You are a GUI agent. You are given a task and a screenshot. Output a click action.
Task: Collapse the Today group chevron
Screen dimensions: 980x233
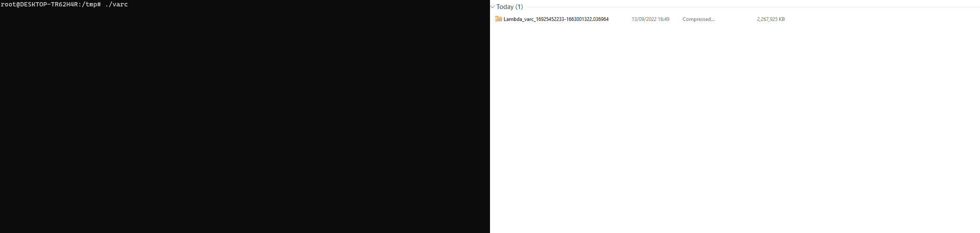pos(493,7)
